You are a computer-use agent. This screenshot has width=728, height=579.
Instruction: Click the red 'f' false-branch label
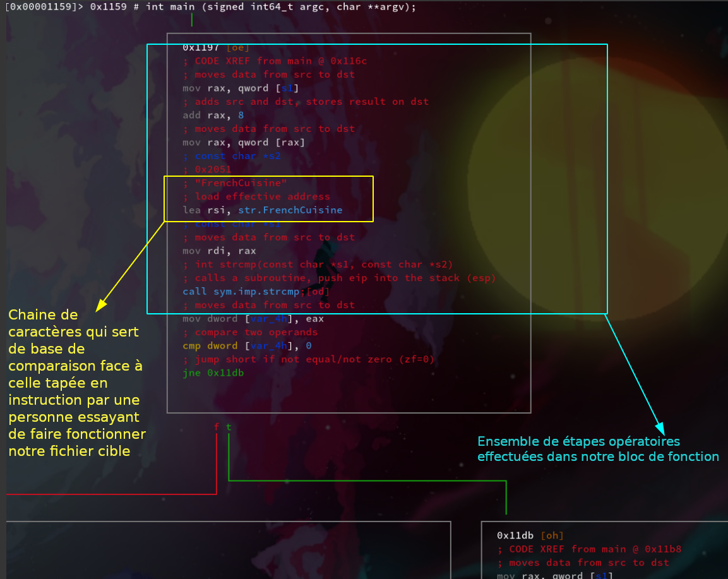click(217, 427)
